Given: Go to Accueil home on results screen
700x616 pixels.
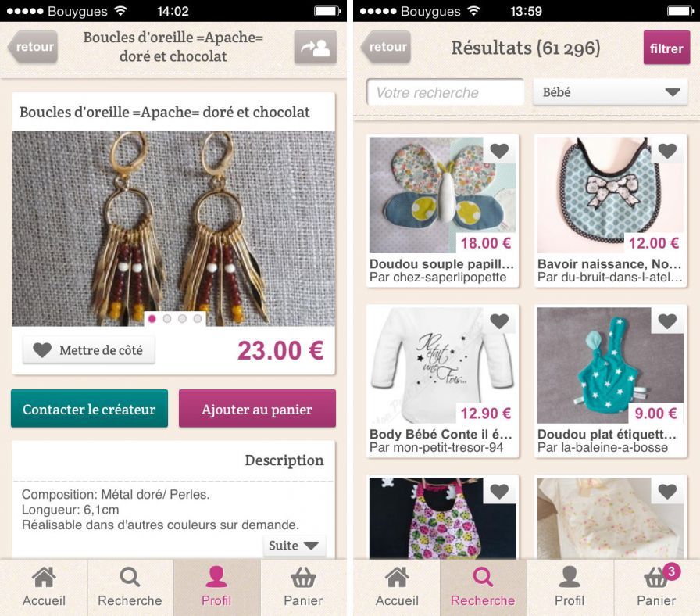Looking at the screenshot, I should pyautogui.click(x=397, y=587).
